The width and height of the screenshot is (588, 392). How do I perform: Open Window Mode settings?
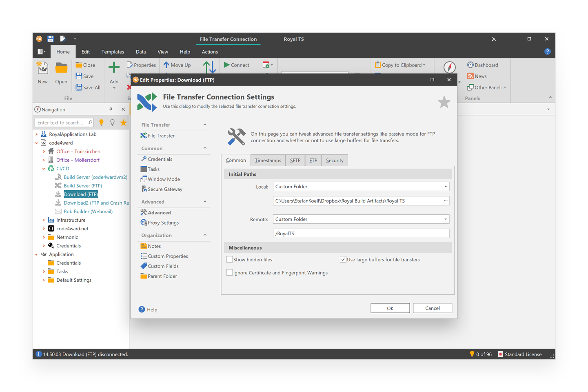coord(163,179)
